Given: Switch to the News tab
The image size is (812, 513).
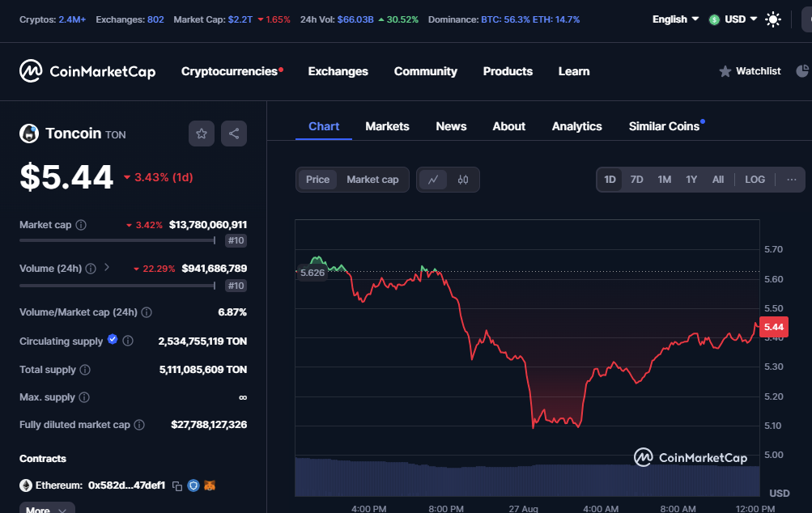Looking at the screenshot, I should [451, 126].
